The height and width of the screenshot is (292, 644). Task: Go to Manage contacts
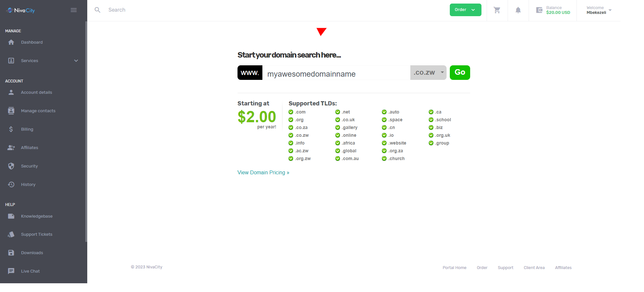point(38,111)
